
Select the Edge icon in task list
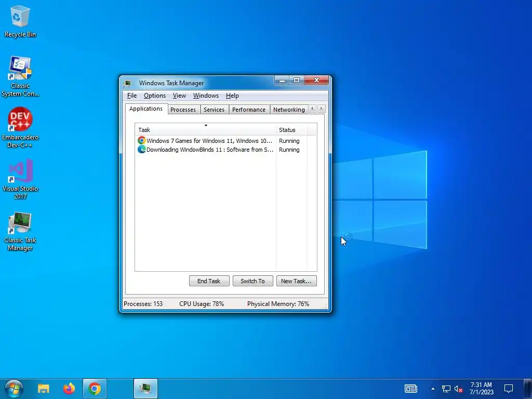pyautogui.click(x=141, y=149)
